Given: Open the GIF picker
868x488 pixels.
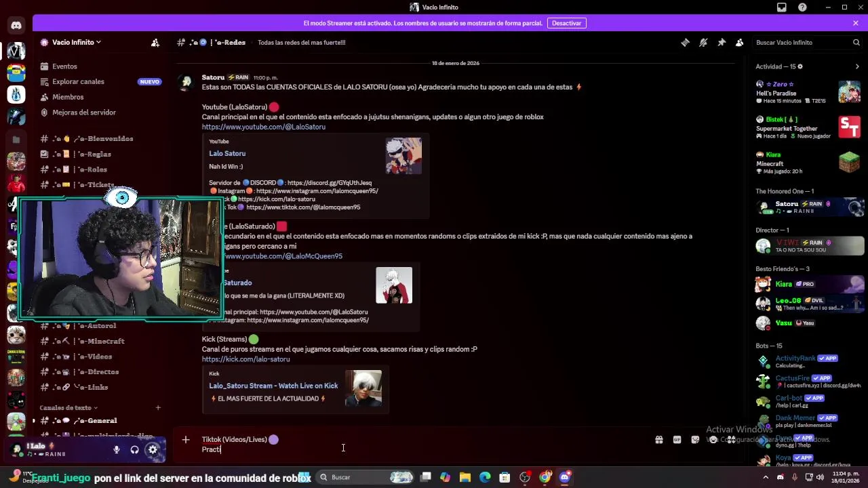Looking at the screenshot, I should (x=677, y=440).
